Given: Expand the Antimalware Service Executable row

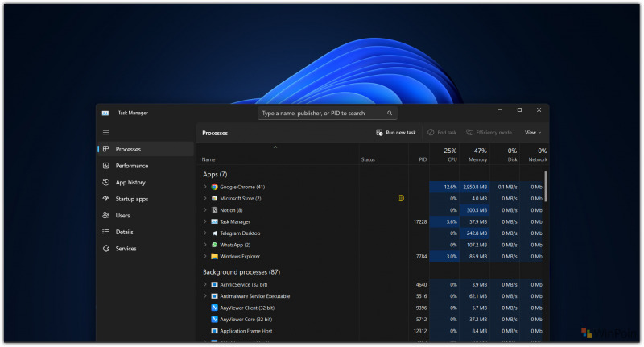Looking at the screenshot, I should pos(205,296).
